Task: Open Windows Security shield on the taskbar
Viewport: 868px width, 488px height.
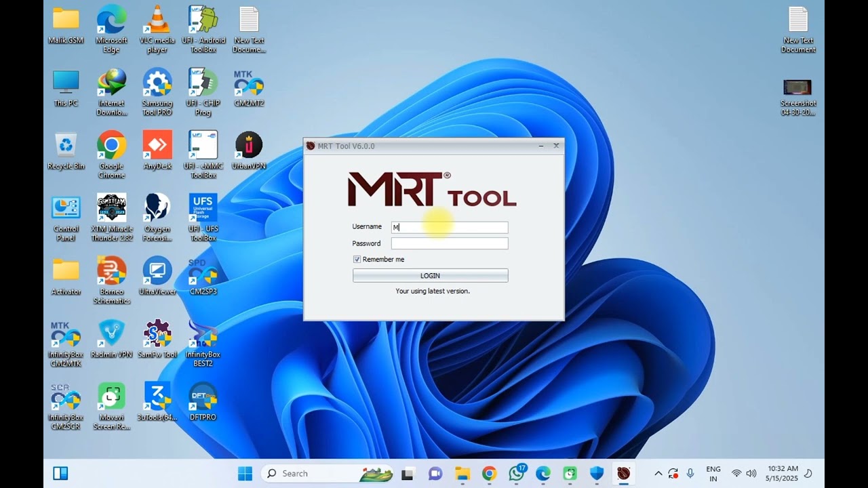Action: (x=597, y=473)
